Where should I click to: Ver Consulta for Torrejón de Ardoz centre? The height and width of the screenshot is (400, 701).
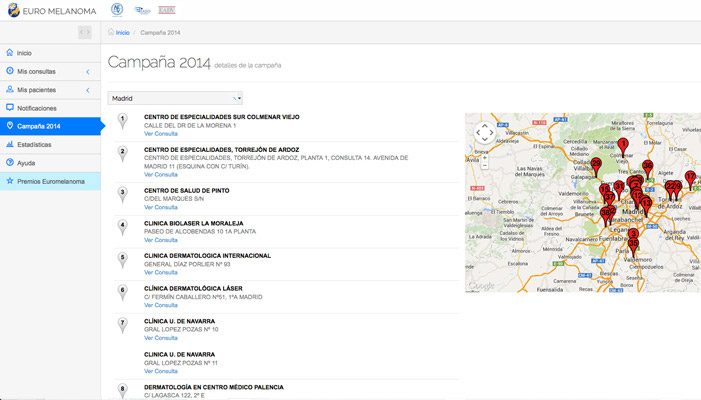tap(160, 175)
